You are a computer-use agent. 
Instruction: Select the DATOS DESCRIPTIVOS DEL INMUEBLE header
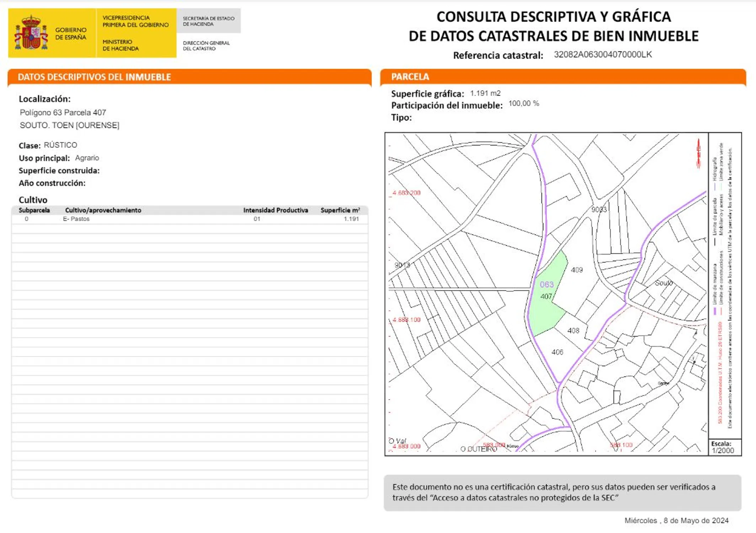click(94, 77)
